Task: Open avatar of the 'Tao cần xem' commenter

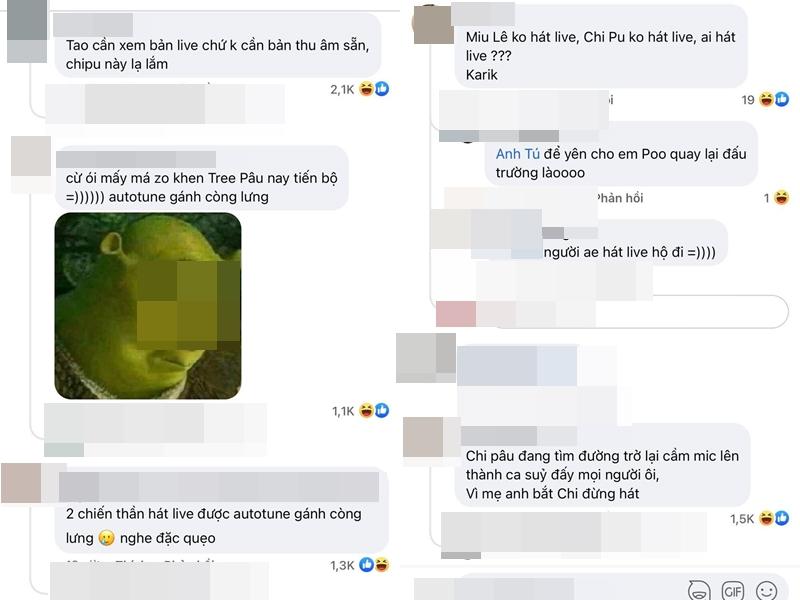Action: coord(27,32)
